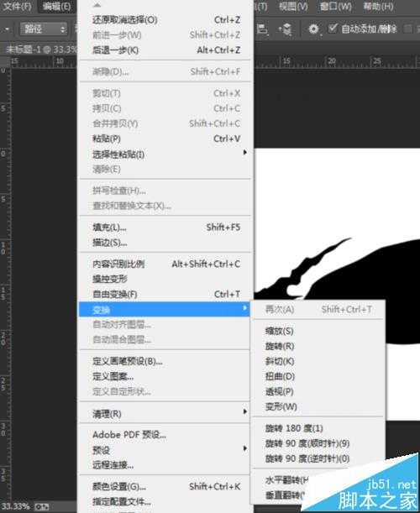This screenshot has height=513, width=420.
Task: Select the 未标题-1 document tab
Action: pyautogui.click(x=39, y=50)
